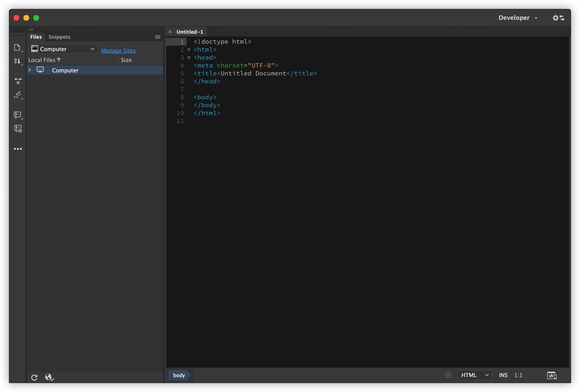Image resolution: width=580 pixels, height=392 pixels.
Task: Open the Files panel options menu icon
Action: (x=158, y=37)
